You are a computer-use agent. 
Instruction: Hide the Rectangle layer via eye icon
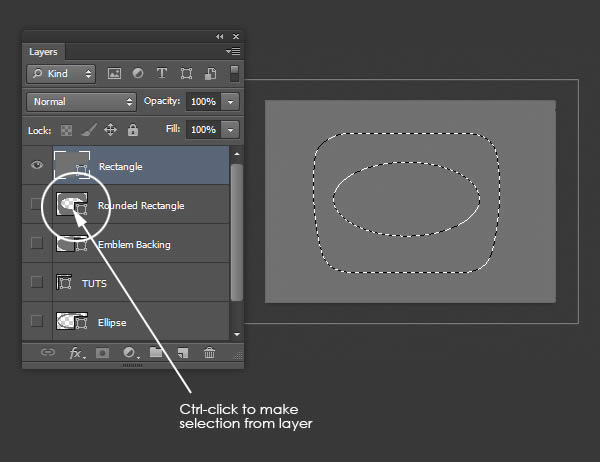coord(37,165)
